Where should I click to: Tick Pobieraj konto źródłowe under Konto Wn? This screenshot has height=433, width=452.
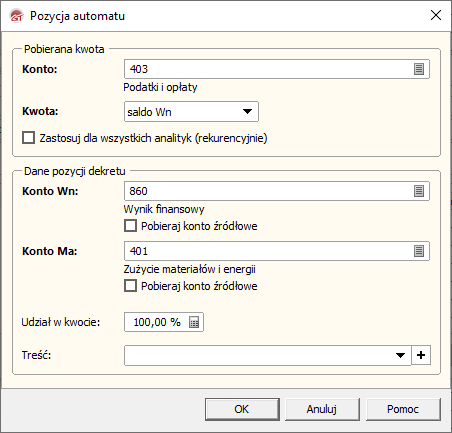[x=130, y=226]
